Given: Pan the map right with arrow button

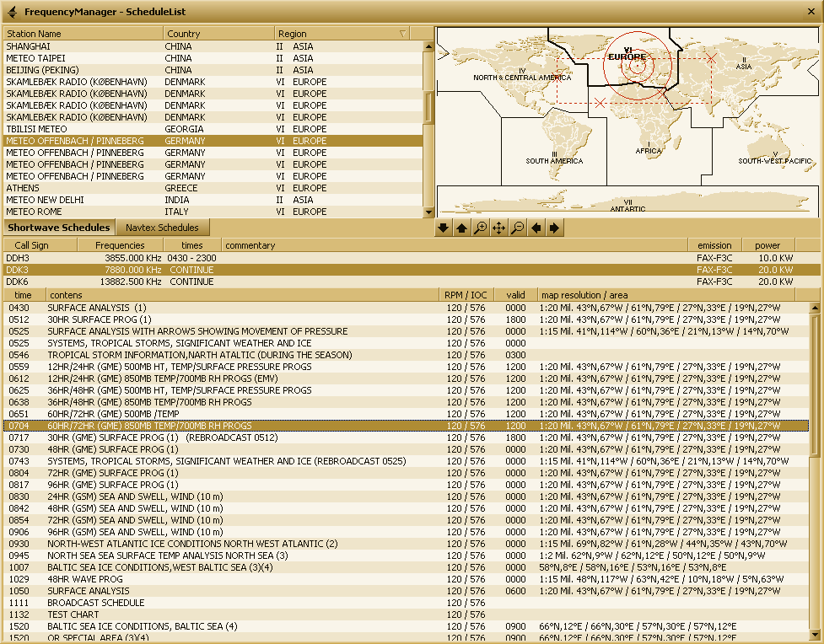Looking at the screenshot, I should (554, 228).
